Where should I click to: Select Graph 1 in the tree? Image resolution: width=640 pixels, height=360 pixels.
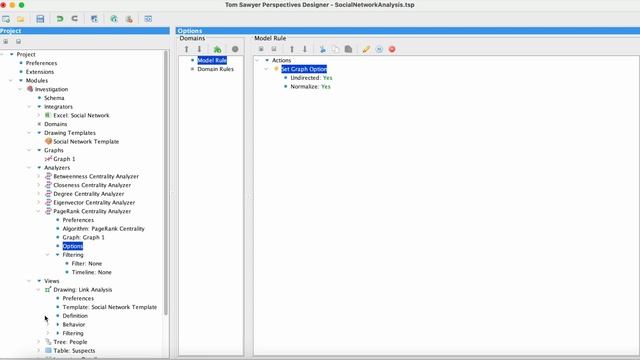point(64,159)
